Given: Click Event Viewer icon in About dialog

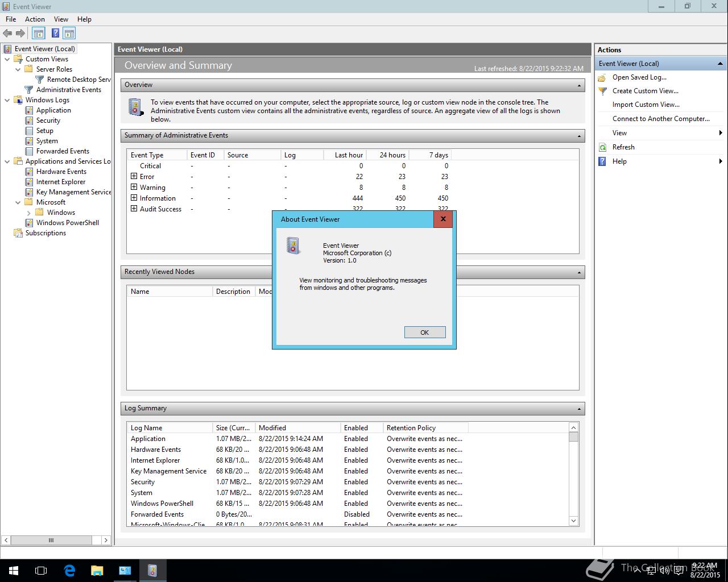Looking at the screenshot, I should [x=293, y=246].
